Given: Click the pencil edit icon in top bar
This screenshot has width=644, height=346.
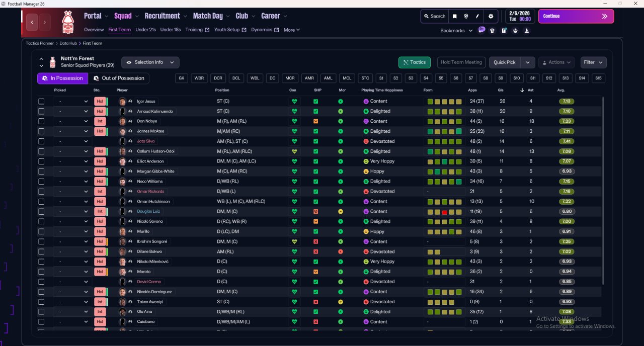Looking at the screenshot, I should (477, 16).
